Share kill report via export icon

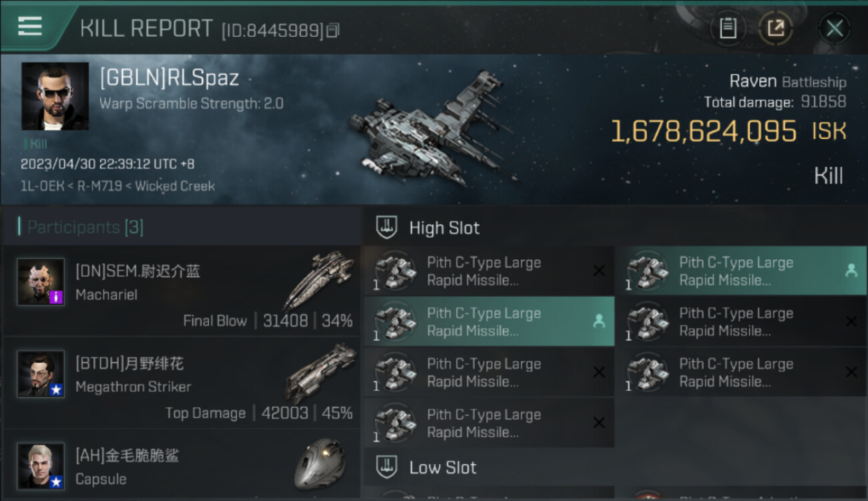pos(775,28)
